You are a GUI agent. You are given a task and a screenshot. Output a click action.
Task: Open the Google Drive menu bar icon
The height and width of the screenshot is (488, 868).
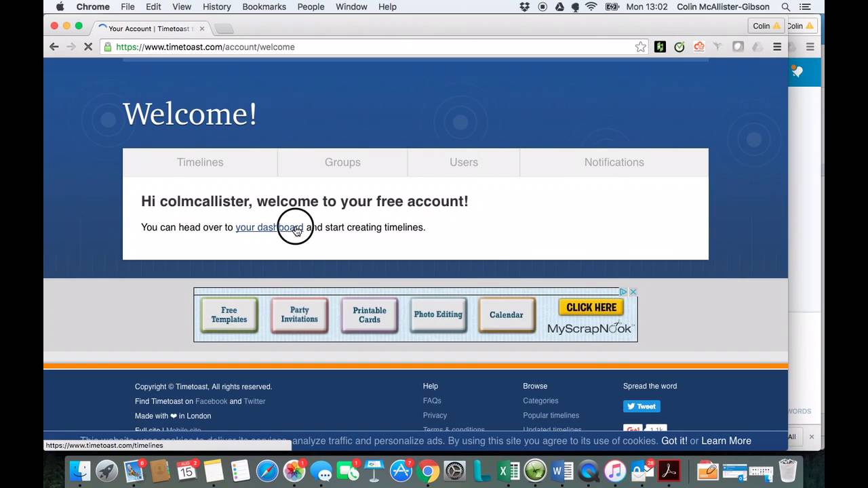pyautogui.click(x=559, y=7)
